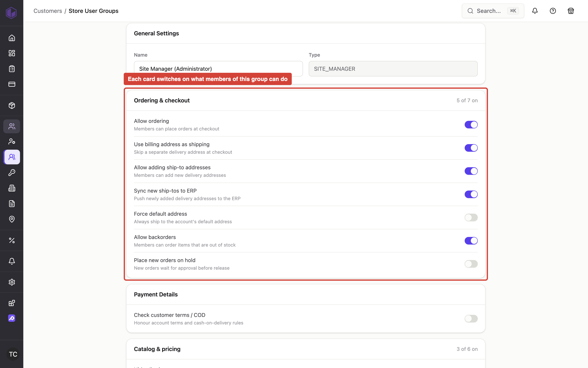
Task: Open the key icon in sidebar
Action: click(x=12, y=173)
